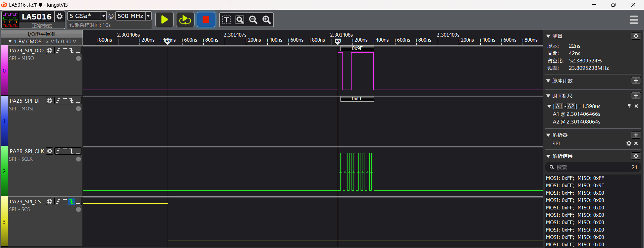Viewport: 644px width, 248px height.
Task: Open the 5 GSa sample depth dropdown
Action: click(x=103, y=16)
